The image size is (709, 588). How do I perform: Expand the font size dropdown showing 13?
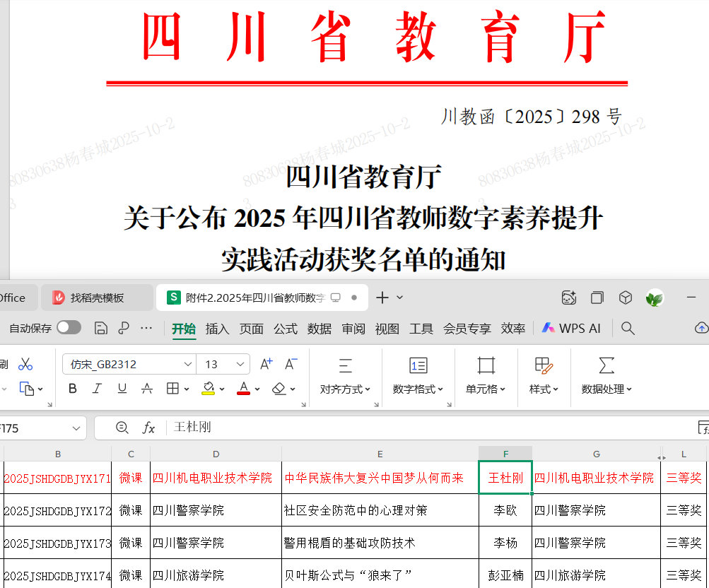(x=242, y=364)
